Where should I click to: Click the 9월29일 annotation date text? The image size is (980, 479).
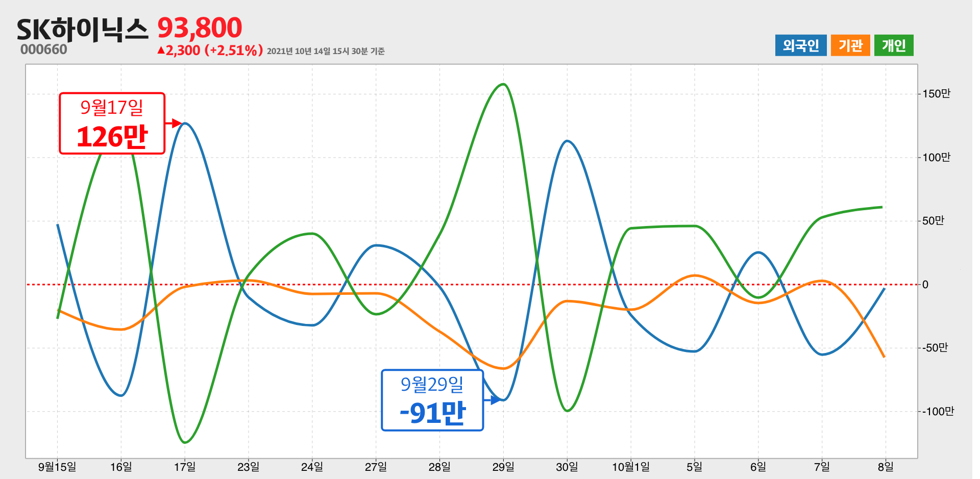(x=432, y=384)
